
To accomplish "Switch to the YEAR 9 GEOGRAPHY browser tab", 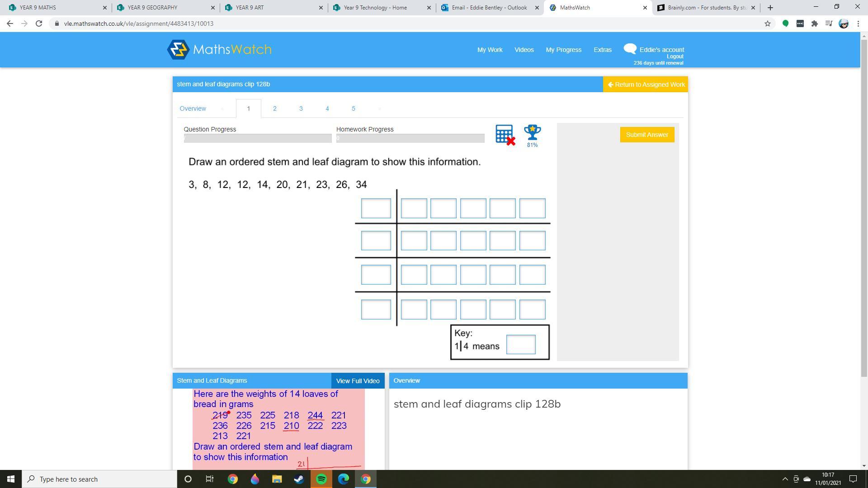I will [x=152, y=8].
